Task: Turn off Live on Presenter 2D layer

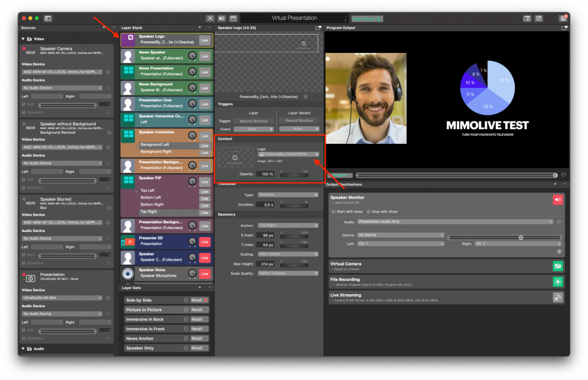Action: click(205, 242)
